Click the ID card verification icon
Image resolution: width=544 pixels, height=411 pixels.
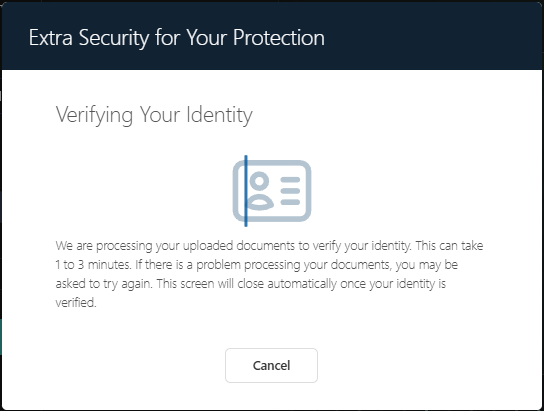click(x=272, y=191)
